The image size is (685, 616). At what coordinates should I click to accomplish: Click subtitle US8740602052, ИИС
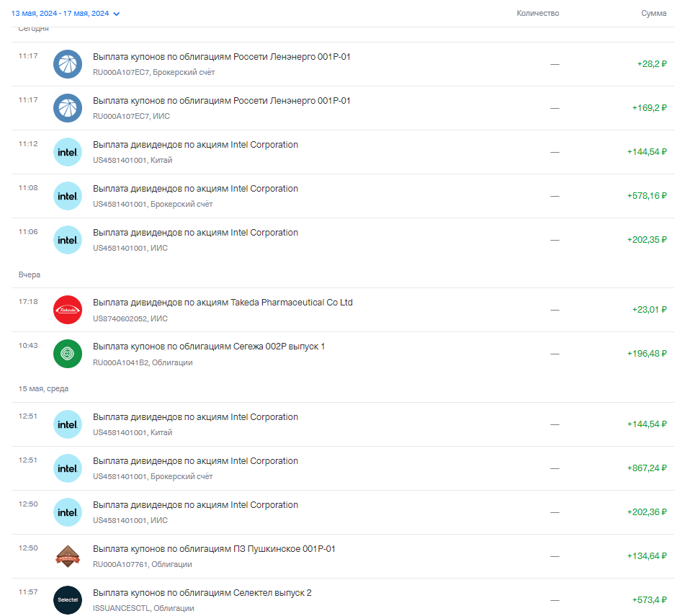click(130, 319)
